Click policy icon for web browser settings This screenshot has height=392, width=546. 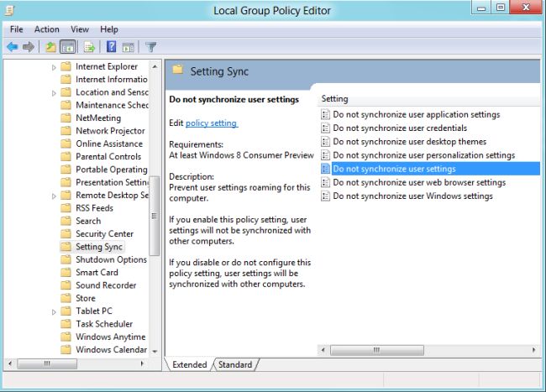[x=325, y=182]
